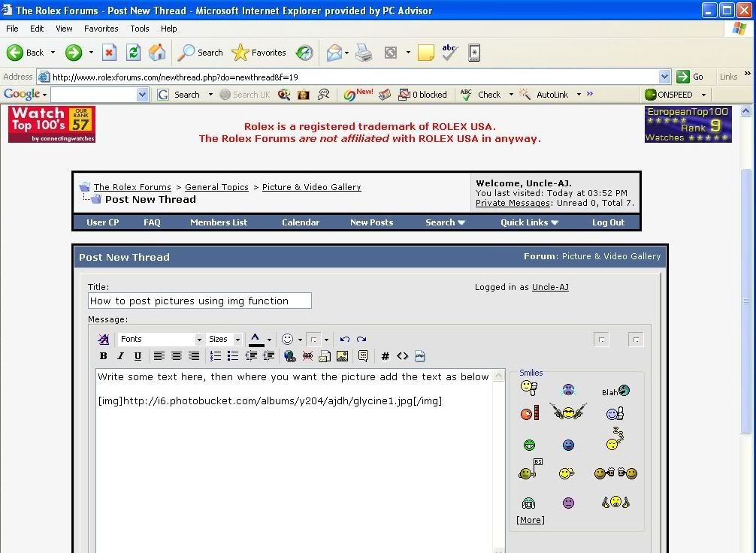Click the Insert Link globe icon
This screenshot has height=553, width=756.
pyautogui.click(x=290, y=356)
